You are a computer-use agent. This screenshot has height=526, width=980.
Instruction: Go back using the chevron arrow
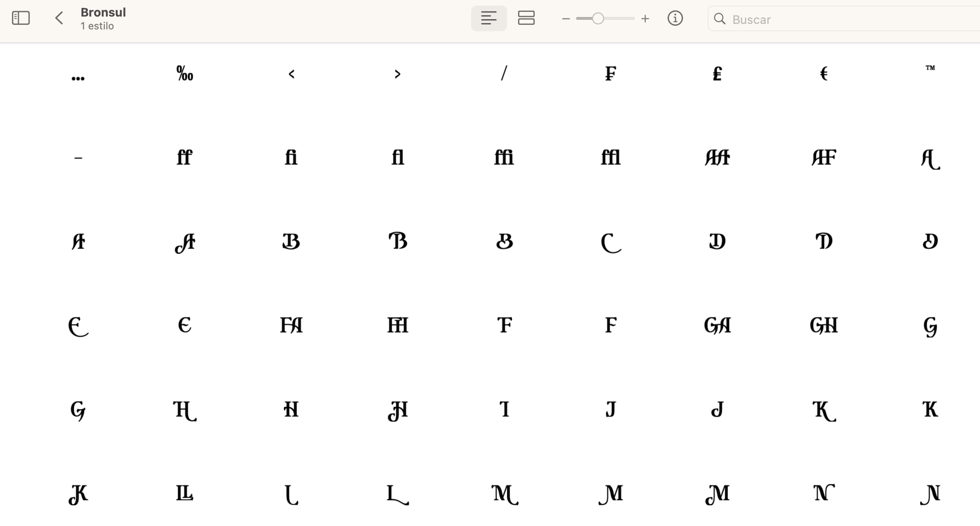click(x=59, y=18)
